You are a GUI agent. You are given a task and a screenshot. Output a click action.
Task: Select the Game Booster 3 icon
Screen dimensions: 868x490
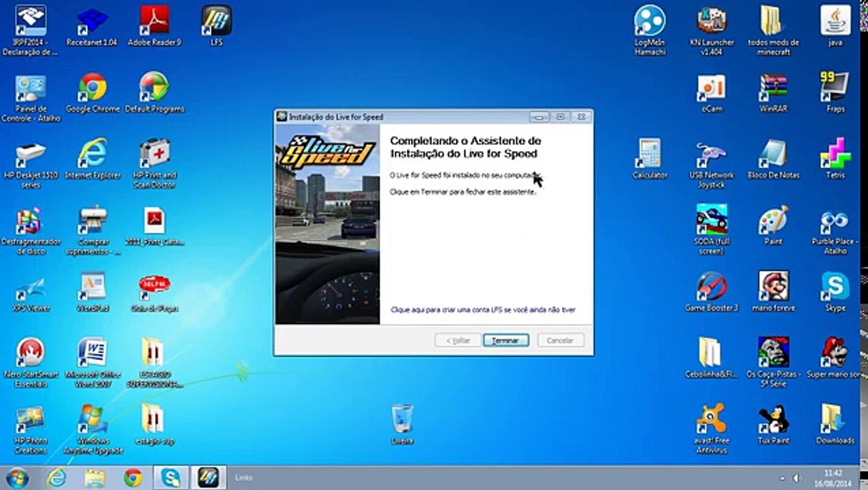pos(712,293)
